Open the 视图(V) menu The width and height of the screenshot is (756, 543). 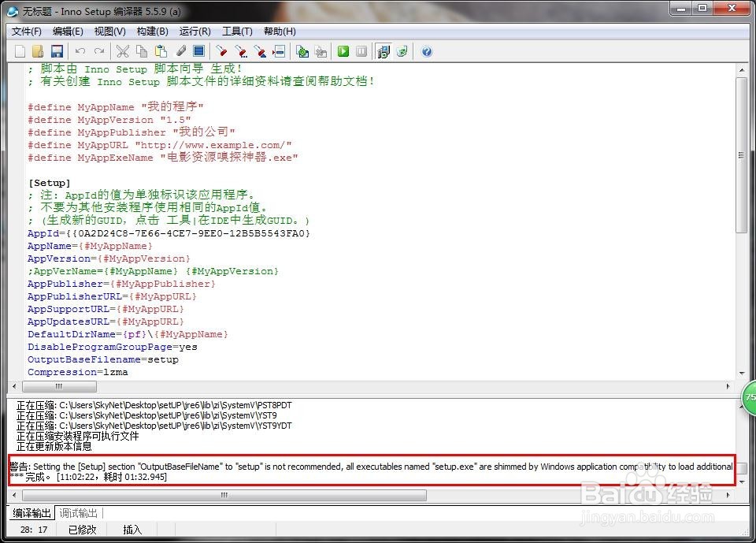point(110,32)
